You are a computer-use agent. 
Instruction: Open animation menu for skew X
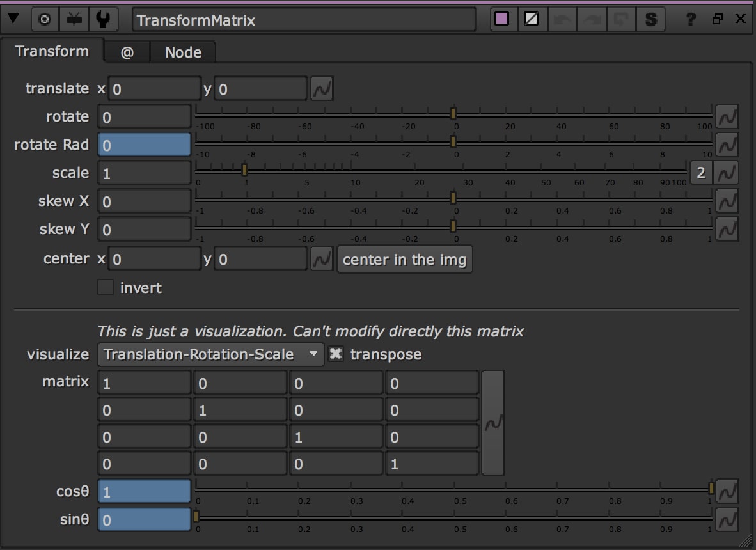click(x=727, y=201)
